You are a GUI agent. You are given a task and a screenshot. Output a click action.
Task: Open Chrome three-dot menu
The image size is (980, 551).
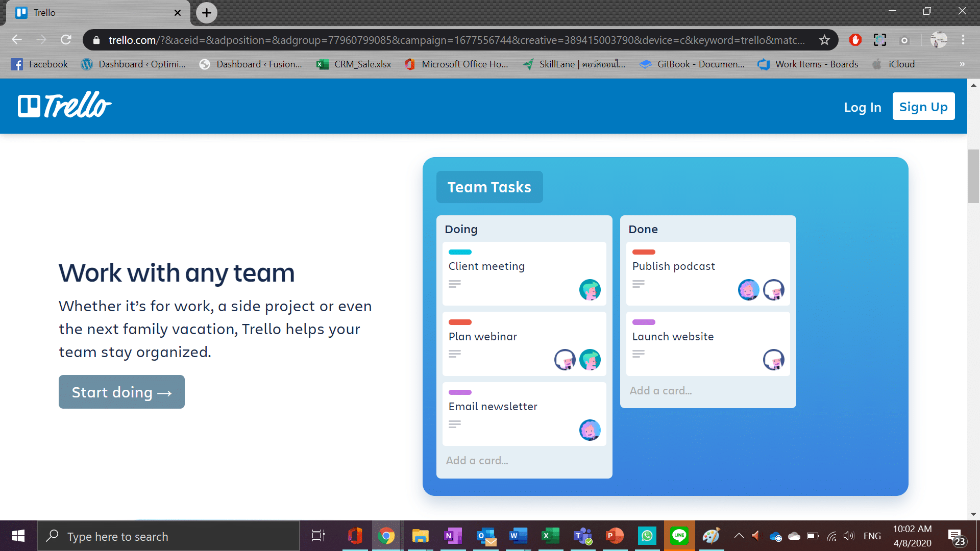(963, 40)
